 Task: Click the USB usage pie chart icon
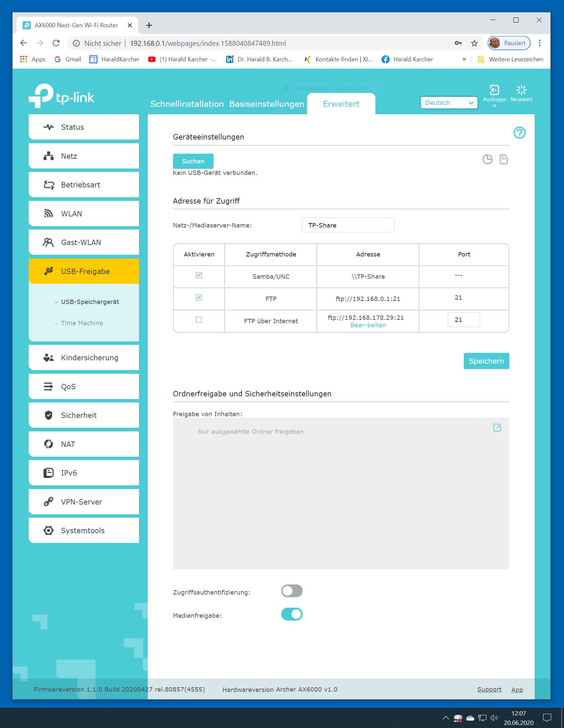pyautogui.click(x=487, y=159)
